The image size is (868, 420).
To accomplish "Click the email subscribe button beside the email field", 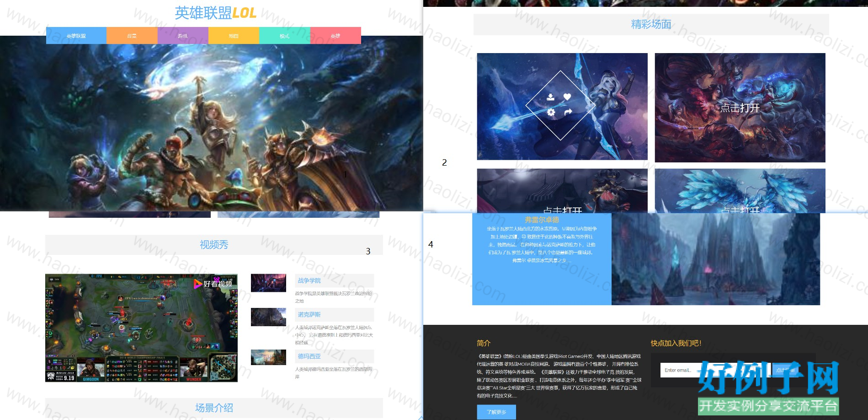I will tap(784, 370).
